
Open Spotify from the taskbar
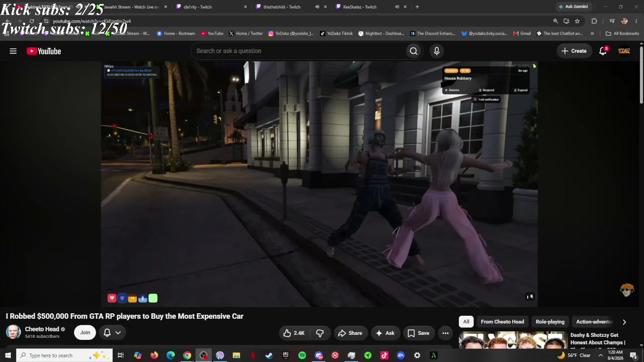pos(302,355)
